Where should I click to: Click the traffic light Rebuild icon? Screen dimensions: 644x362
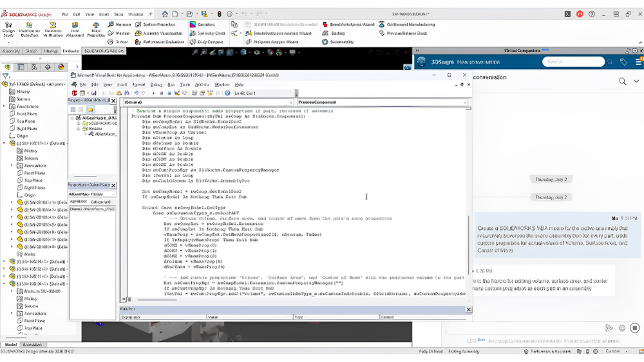[x=220, y=14]
